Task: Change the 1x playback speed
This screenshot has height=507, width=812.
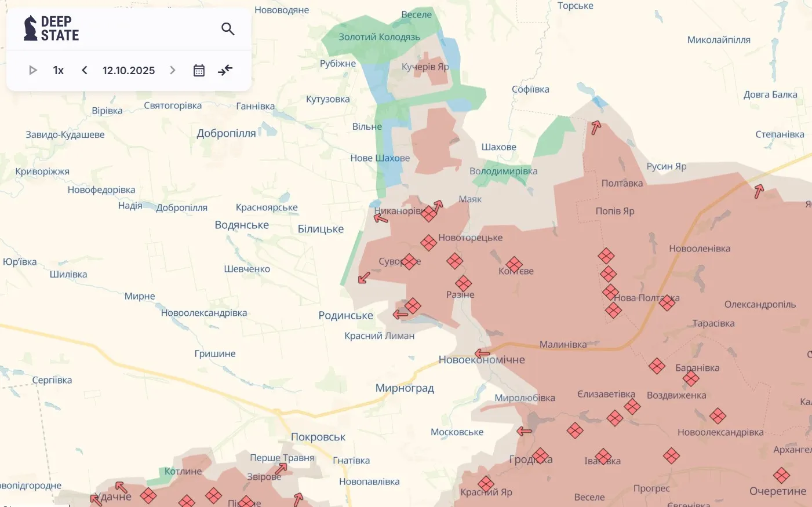Action: point(58,70)
